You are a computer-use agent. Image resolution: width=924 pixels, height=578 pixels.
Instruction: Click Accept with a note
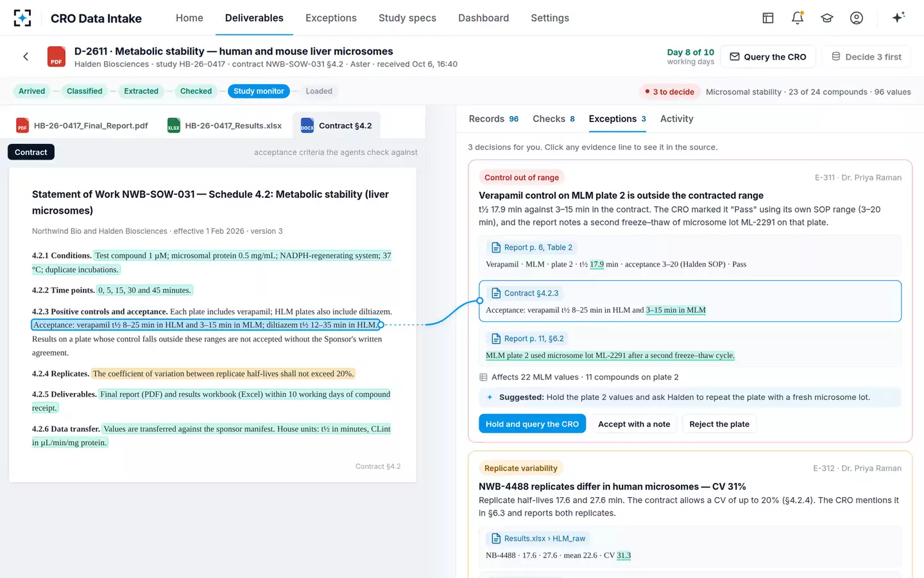click(x=634, y=424)
